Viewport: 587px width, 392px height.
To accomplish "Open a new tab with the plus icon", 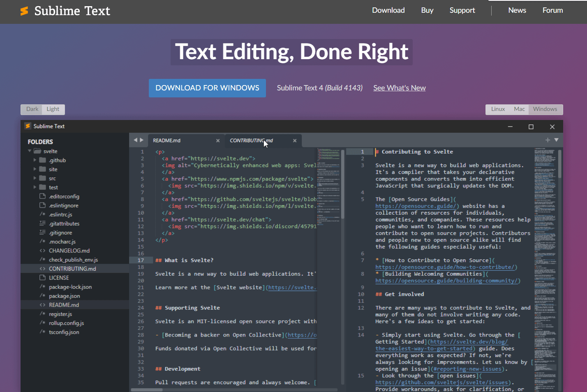I will 548,140.
